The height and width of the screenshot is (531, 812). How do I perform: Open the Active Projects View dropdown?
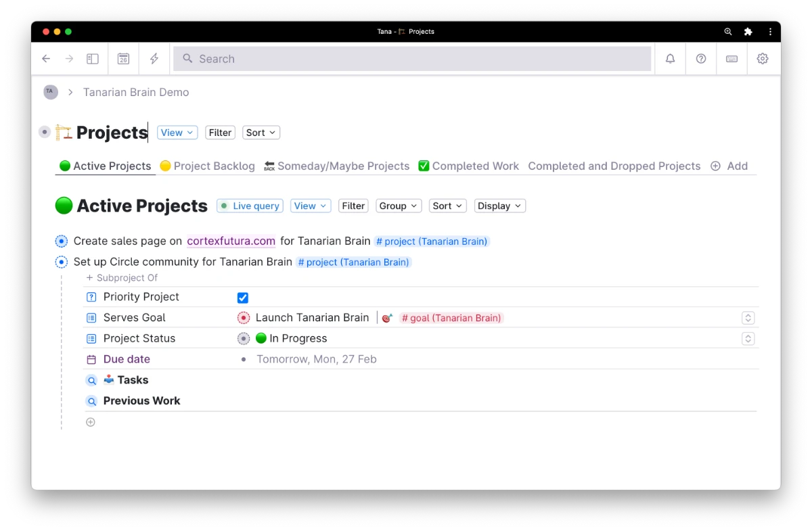pos(311,206)
